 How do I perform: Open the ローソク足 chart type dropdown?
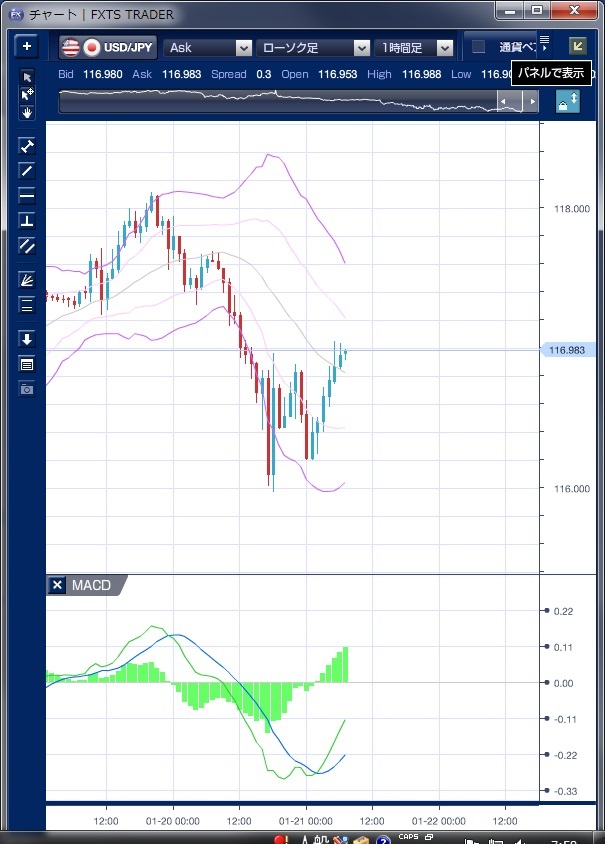(x=314, y=47)
